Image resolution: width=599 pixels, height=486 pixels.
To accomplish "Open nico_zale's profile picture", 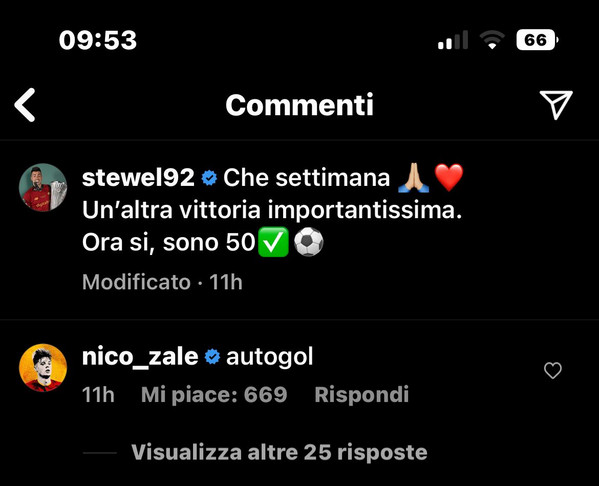I will 43,368.
